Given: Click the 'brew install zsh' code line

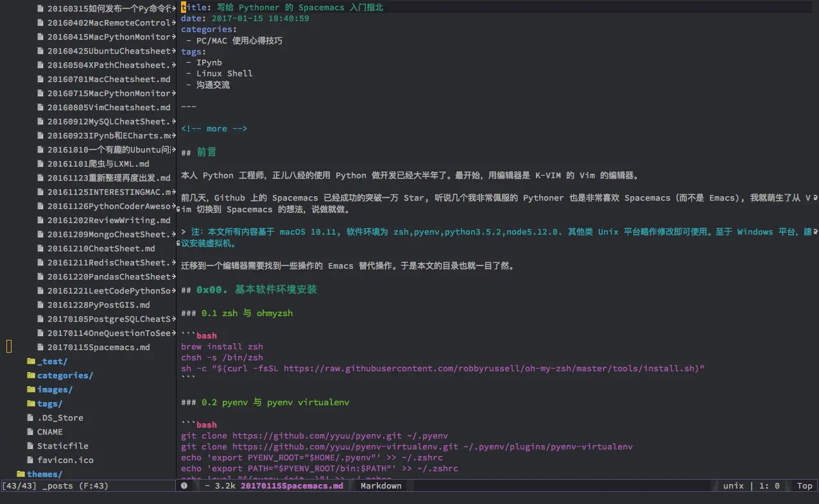Looking at the screenshot, I should tap(222, 347).
